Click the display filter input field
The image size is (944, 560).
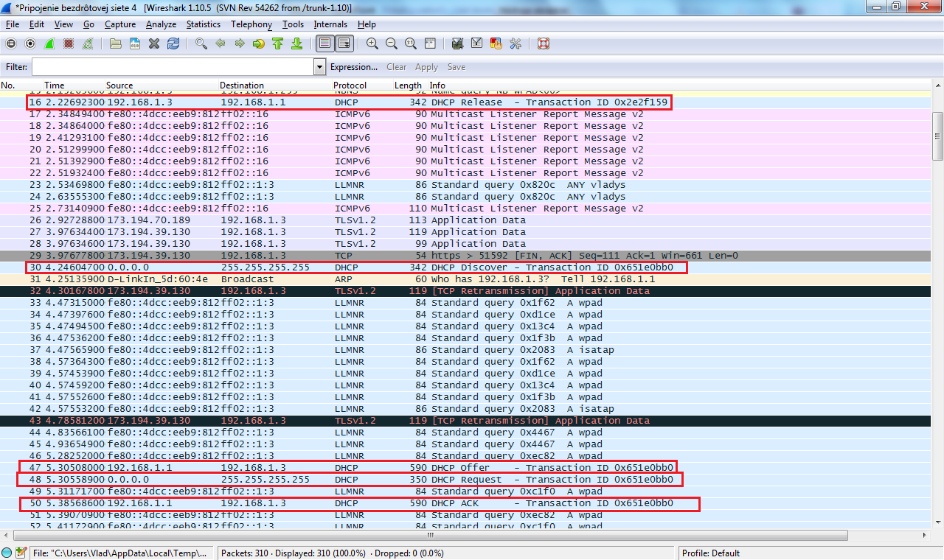(173, 67)
